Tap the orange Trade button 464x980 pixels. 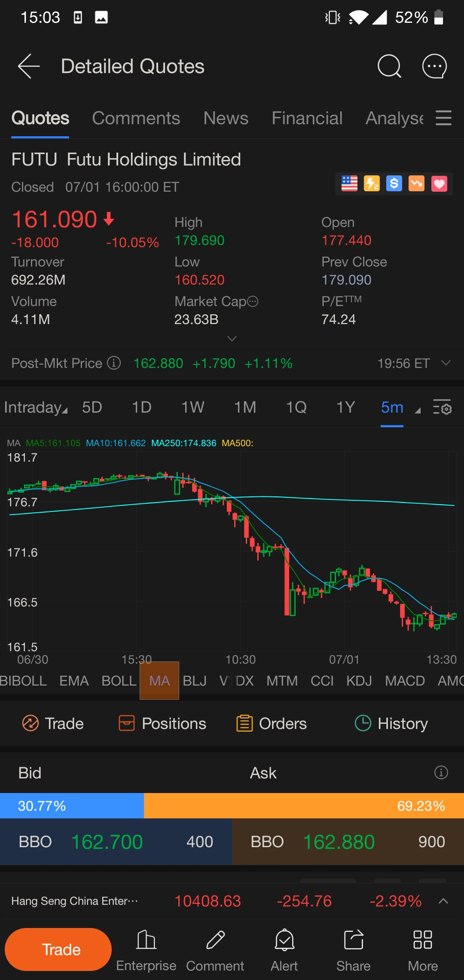(x=58, y=949)
